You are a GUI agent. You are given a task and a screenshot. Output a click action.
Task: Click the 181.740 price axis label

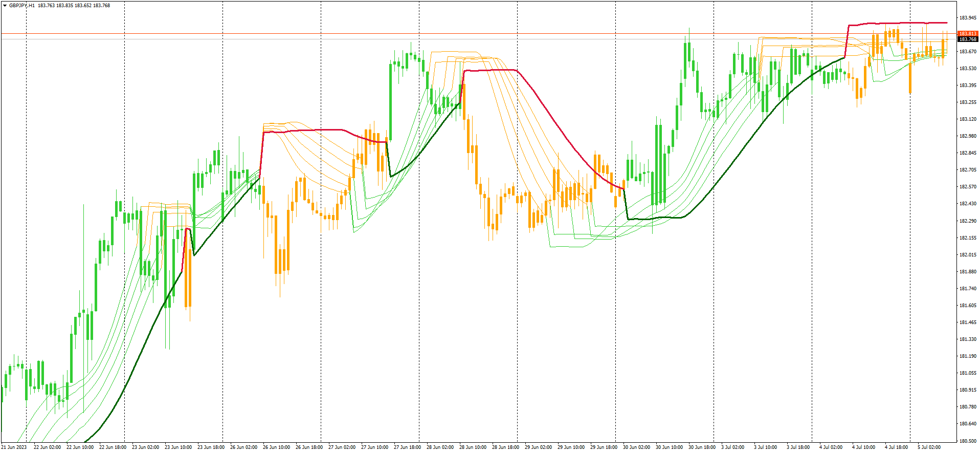click(x=968, y=289)
